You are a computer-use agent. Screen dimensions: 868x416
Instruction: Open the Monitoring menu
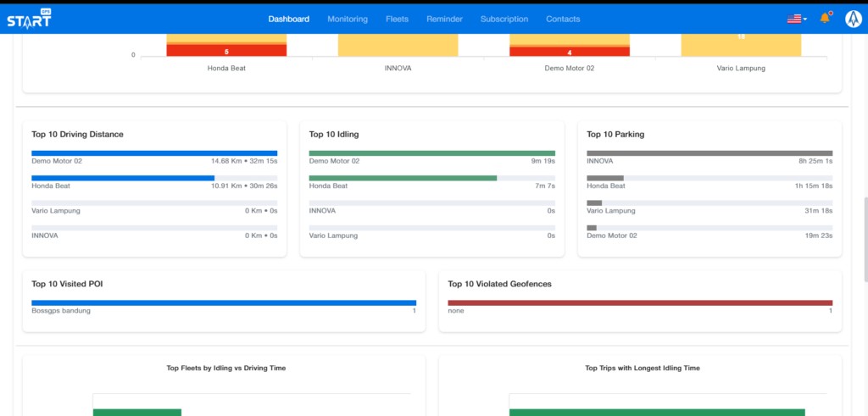(347, 19)
